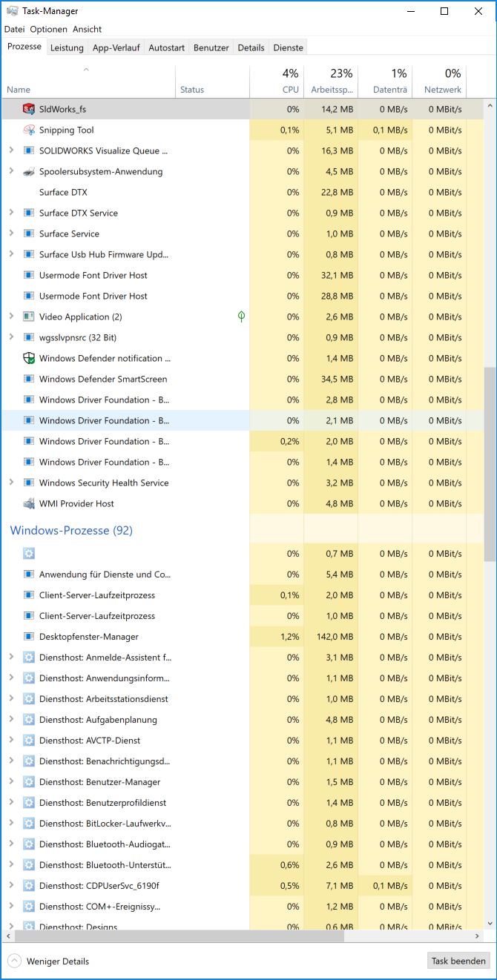The width and height of the screenshot is (497, 980).
Task: Click the Windows Security Health Service icon
Action: click(29, 483)
